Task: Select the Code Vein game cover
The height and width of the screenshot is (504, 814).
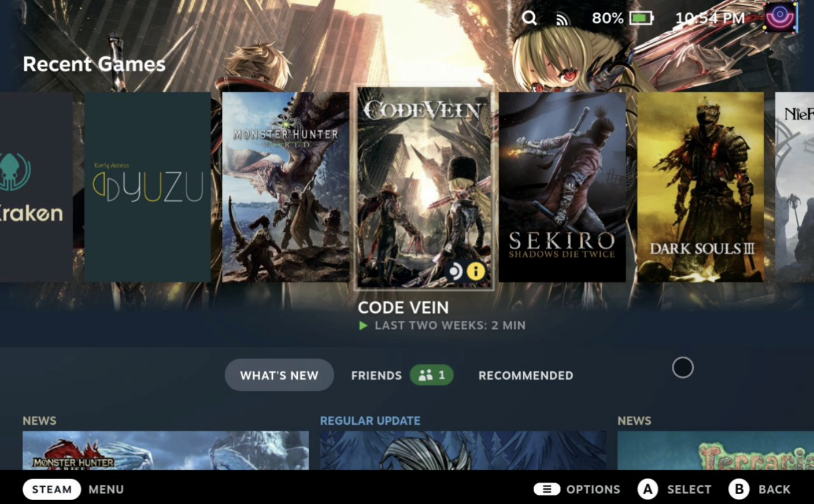Action: (x=424, y=188)
